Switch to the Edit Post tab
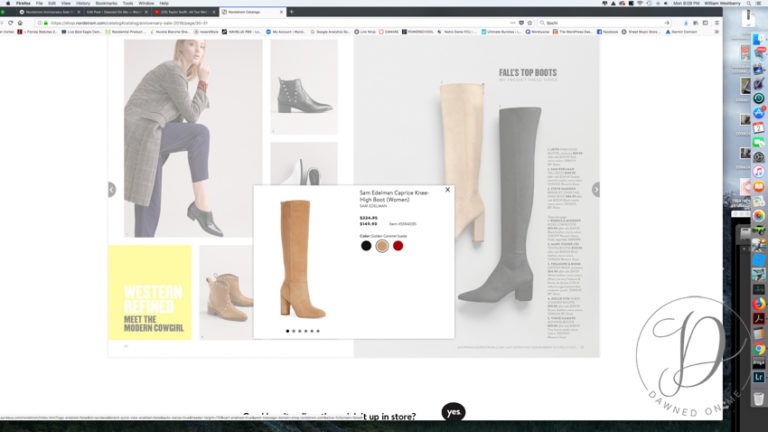The image size is (768, 432). point(117,12)
